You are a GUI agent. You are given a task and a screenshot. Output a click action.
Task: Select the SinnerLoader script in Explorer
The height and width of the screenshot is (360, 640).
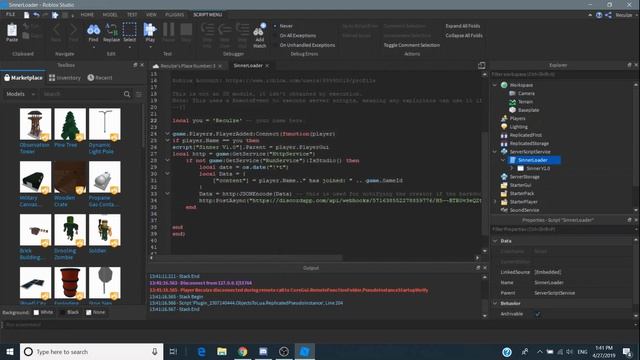coord(534,160)
